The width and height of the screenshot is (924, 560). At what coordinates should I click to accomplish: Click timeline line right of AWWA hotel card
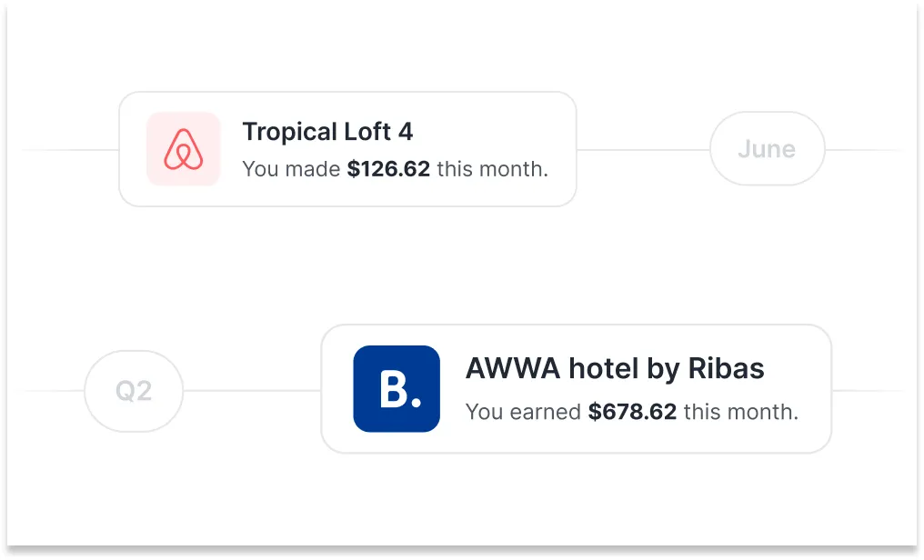pyautogui.click(x=869, y=392)
